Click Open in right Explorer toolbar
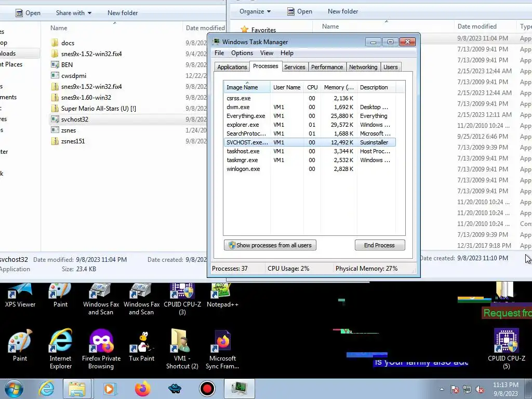The width and height of the screenshot is (532, 399). [x=300, y=11]
